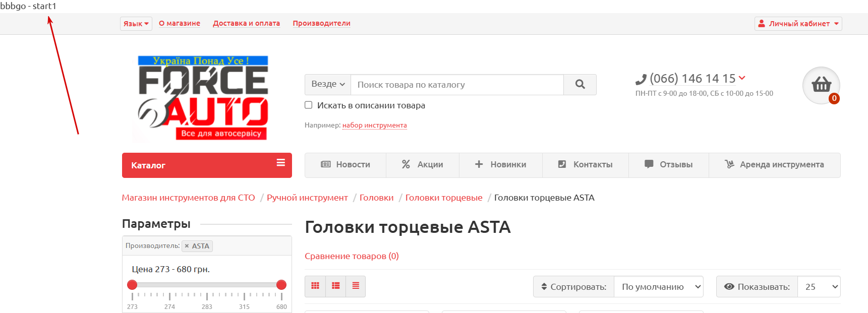The height and width of the screenshot is (313, 868).
Task: Remove the ASTA manufacturer filter tag
Action: click(x=187, y=246)
